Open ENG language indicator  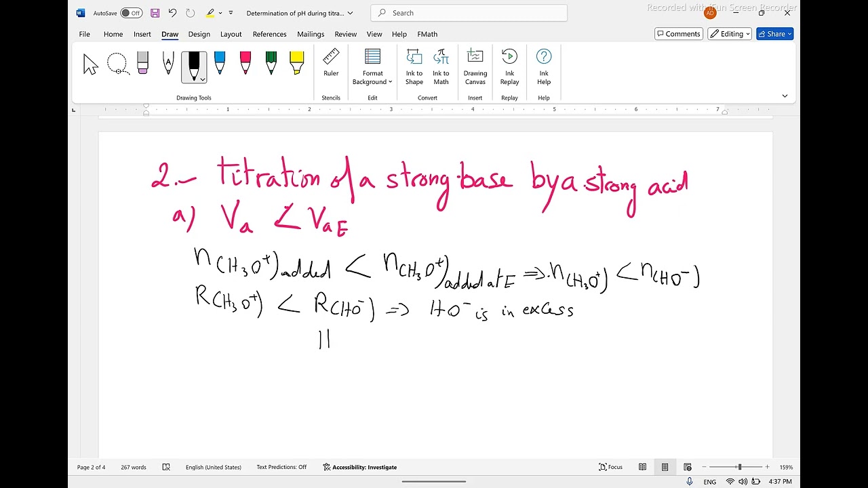pyautogui.click(x=709, y=482)
